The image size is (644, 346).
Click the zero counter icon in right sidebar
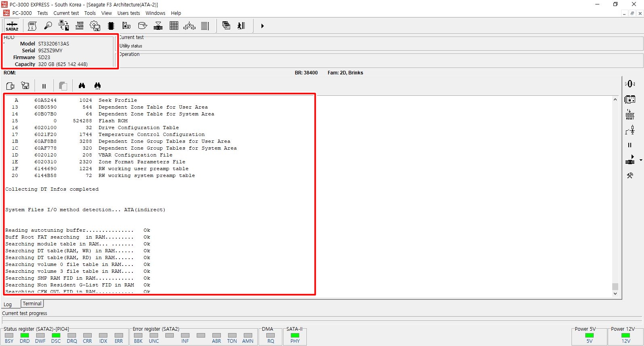[630, 84]
